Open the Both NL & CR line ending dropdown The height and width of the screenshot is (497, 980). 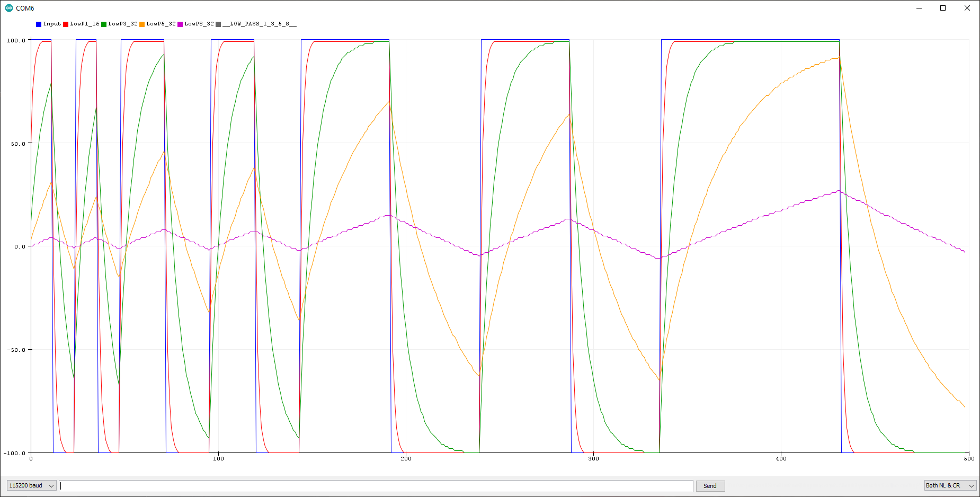[x=950, y=485]
